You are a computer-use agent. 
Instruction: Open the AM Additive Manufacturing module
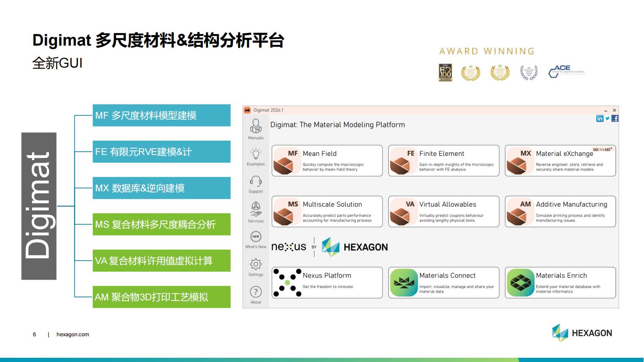(x=560, y=211)
